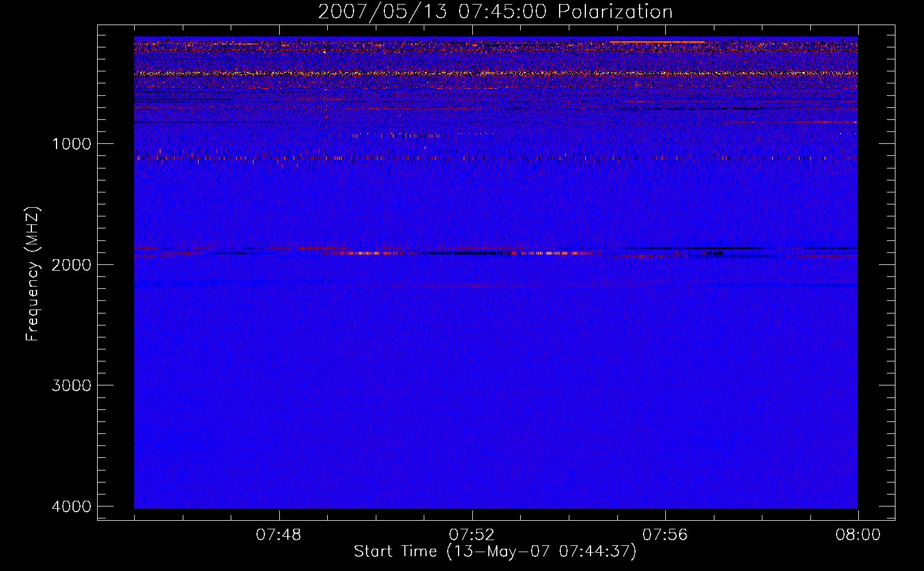Click the plot title '2007/05/13 07:45:00 Polarization'
The height and width of the screenshot is (571, 924).
click(495, 12)
